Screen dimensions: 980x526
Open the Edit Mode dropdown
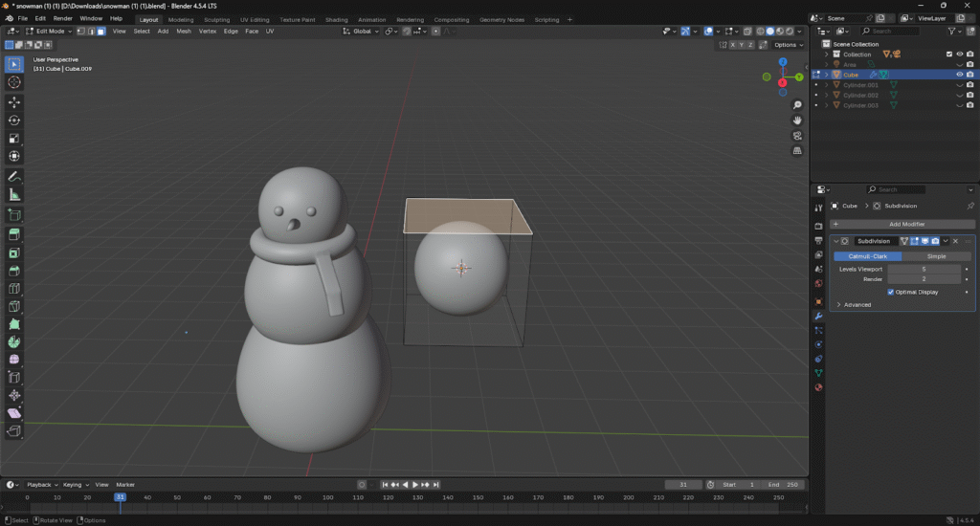coord(48,32)
